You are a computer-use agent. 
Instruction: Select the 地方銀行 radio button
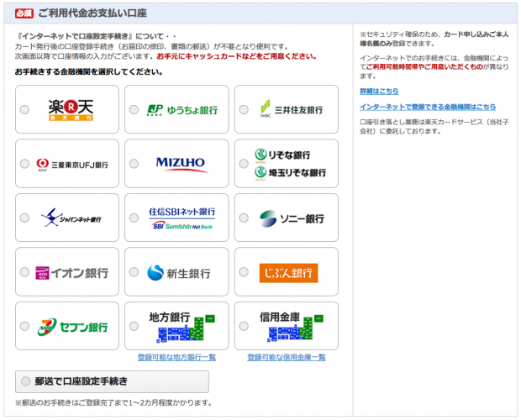point(134,326)
